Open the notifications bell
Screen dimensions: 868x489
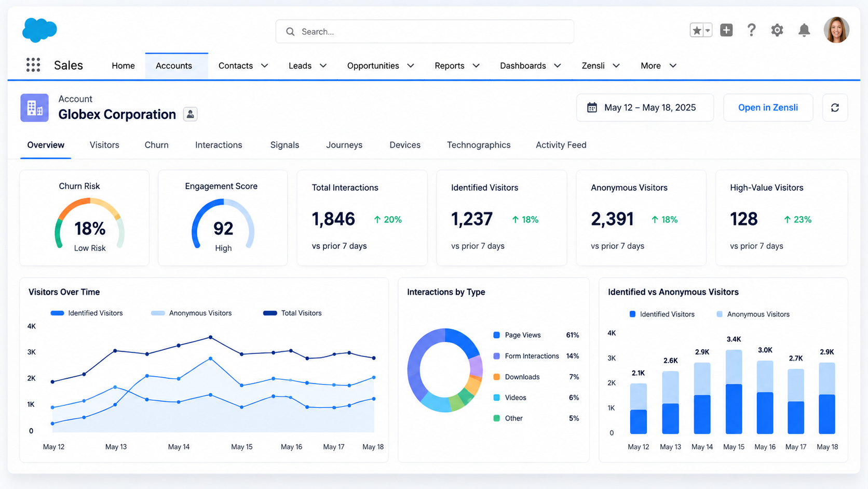point(804,30)
